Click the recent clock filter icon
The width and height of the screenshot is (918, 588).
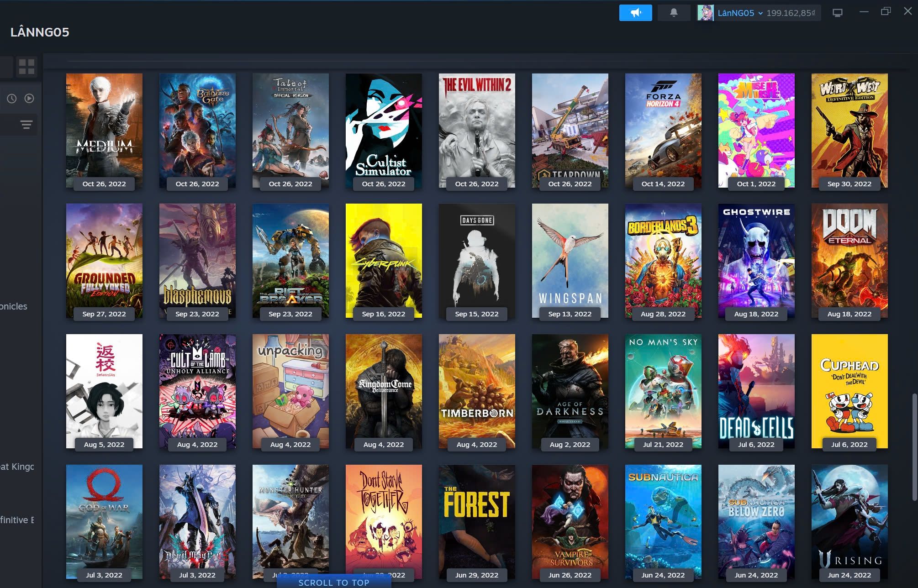tap(12, 98)
